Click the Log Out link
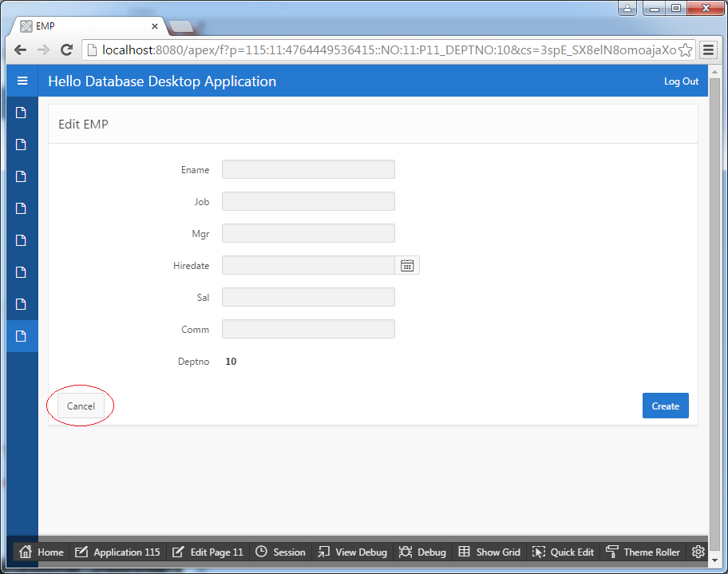 681,81
